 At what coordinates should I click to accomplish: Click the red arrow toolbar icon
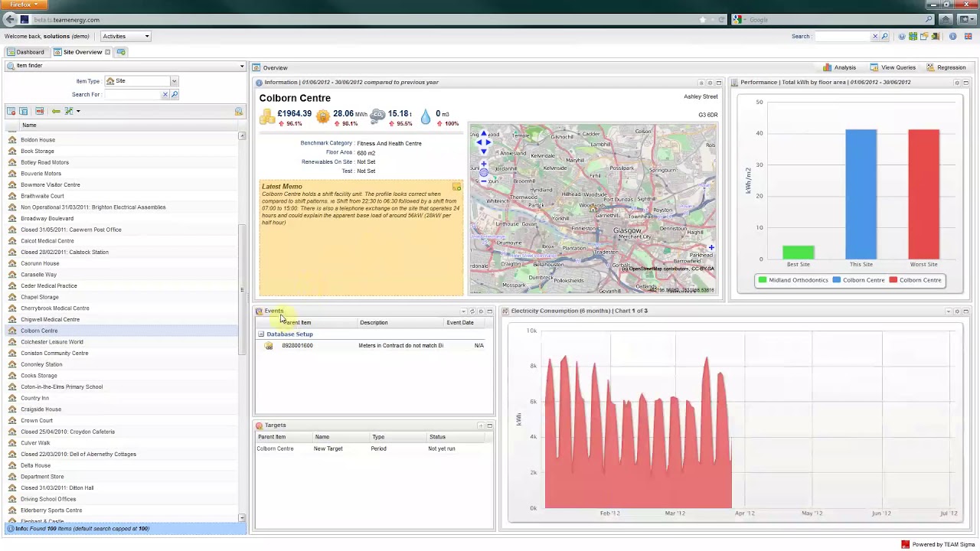click(x=40, y=111)
